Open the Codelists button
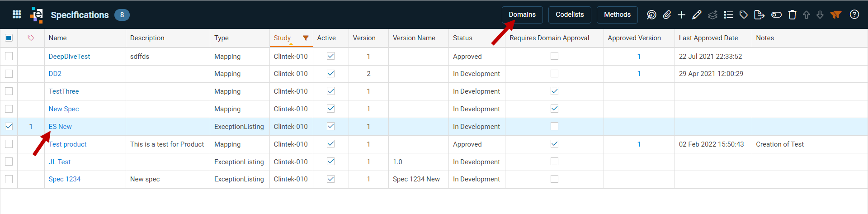868x214 pixels. [570, 14]
